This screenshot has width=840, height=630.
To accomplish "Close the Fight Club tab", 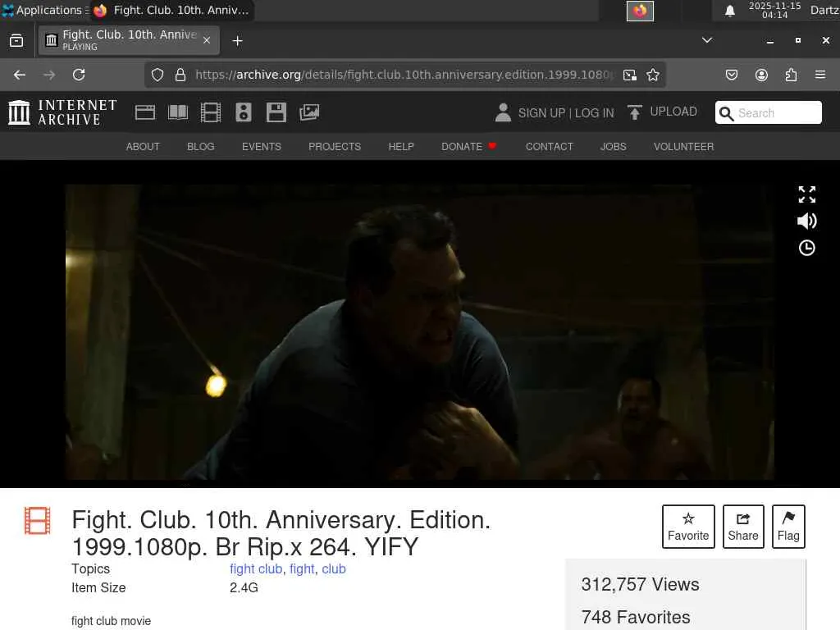I will [207, 40].
